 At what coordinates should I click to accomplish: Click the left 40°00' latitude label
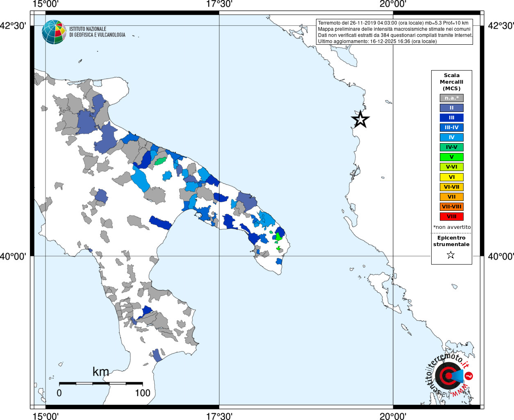[x=14, y=256]
